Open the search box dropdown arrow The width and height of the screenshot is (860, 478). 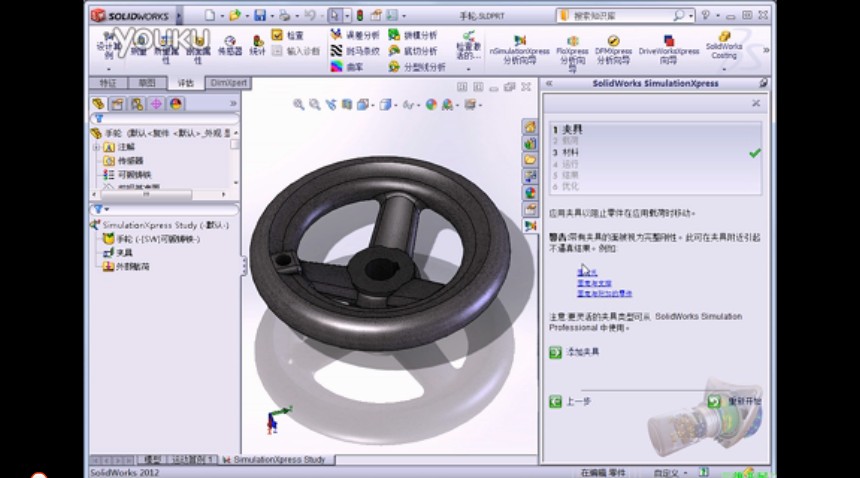pos(691,16)
